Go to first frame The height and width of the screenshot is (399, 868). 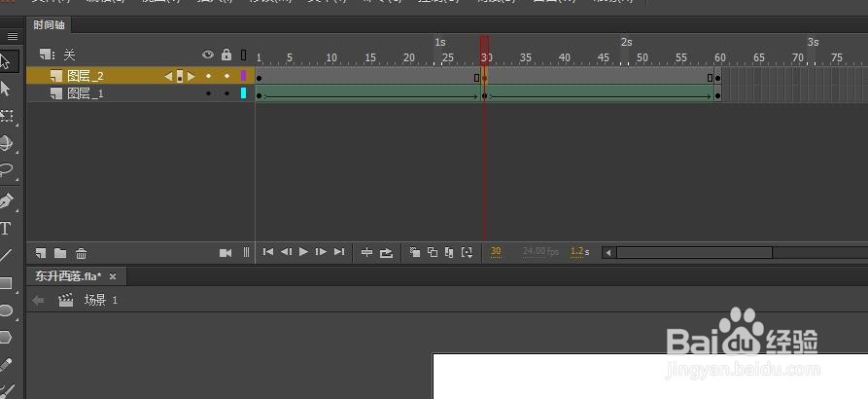[268, 252]
